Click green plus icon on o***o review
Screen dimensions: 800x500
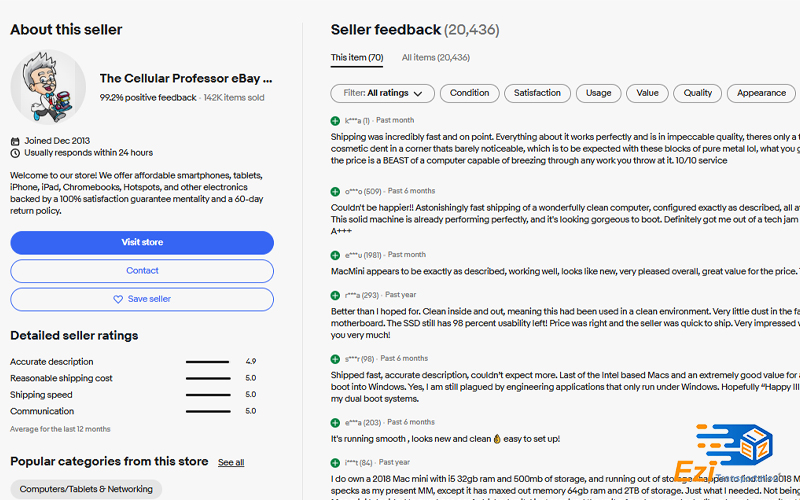pyautogui.click(x=335, y=192)
